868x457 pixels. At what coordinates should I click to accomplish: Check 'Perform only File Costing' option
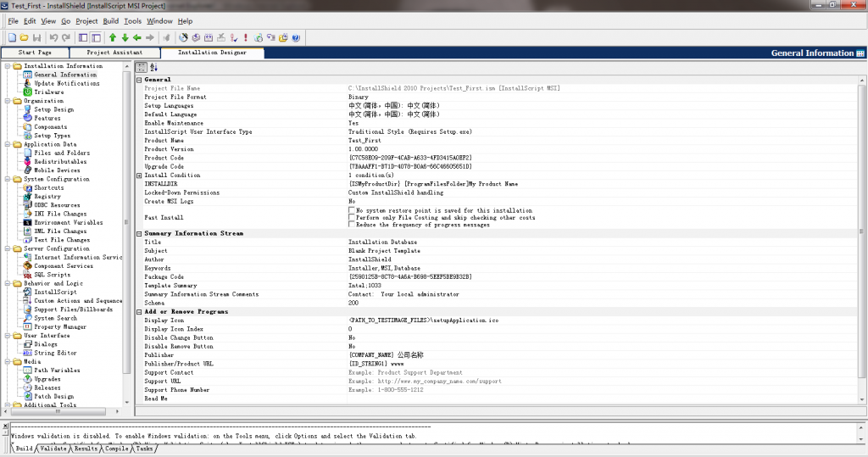(352, 218)
